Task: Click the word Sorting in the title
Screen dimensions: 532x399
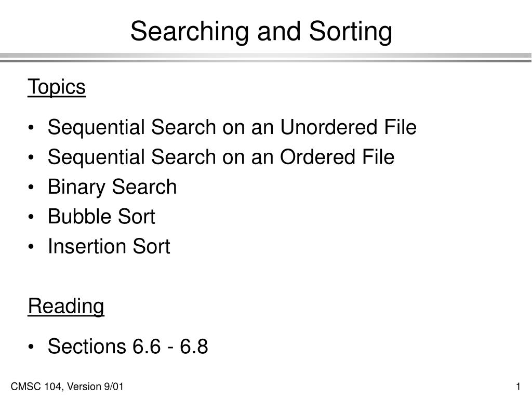Action: point(351,31)
